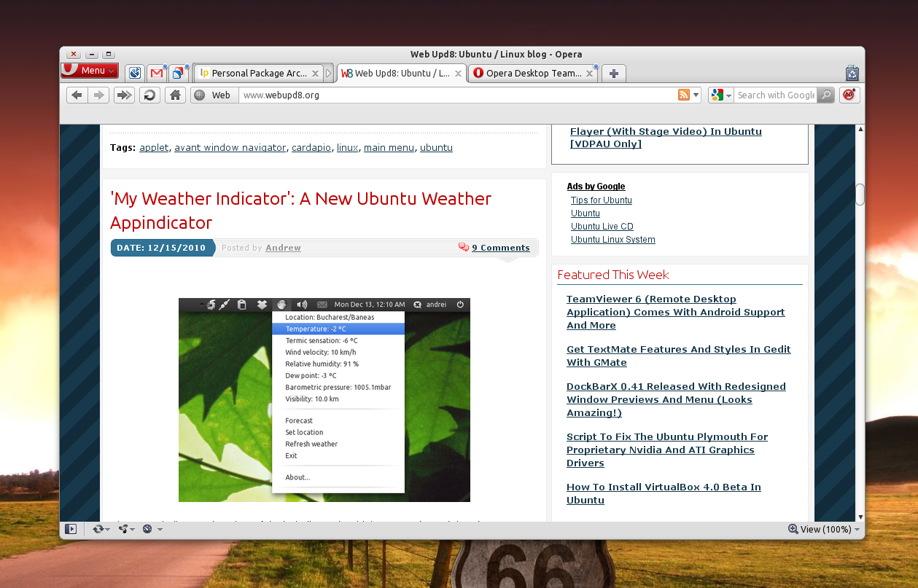Open the 'main menu' tag link
This screenshot has width=918, height=588.
pyautogui.click(x=389, y=147)
